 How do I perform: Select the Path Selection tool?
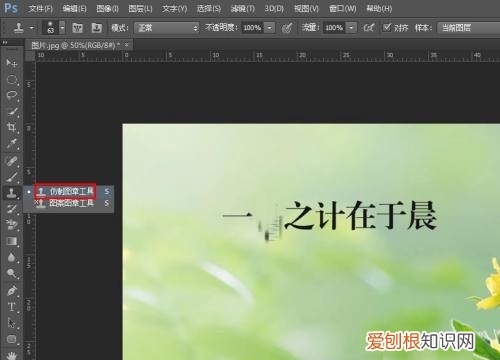coord(12,323)
